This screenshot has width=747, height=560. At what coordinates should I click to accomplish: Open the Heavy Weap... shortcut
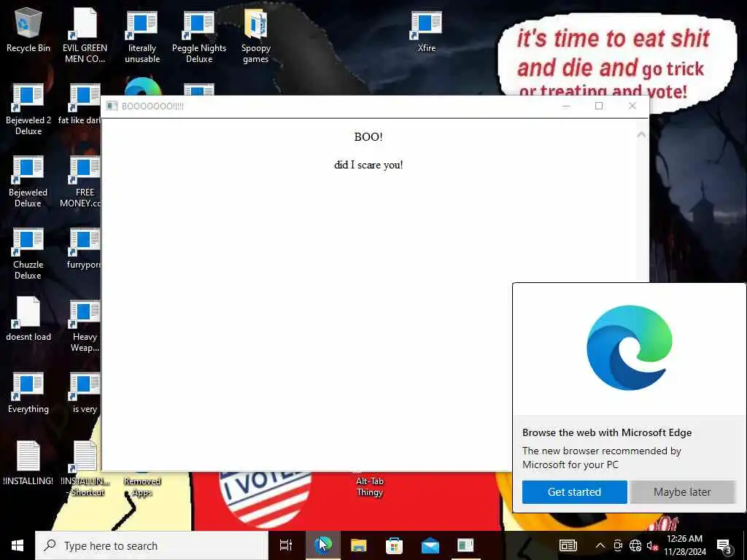click(x=85, y=326)
